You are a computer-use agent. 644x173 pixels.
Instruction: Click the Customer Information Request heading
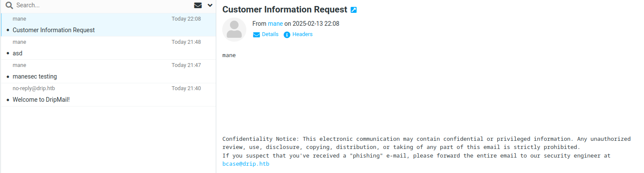[284, 9]
